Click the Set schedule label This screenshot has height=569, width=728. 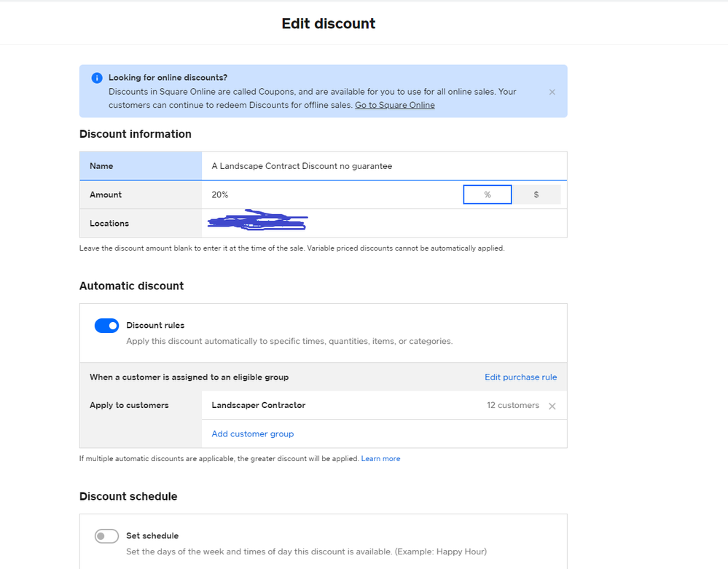pos(152,535)
